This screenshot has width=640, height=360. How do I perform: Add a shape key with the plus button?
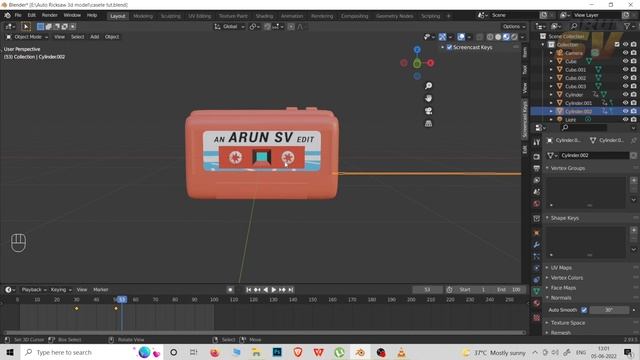[x=633, y=230]
